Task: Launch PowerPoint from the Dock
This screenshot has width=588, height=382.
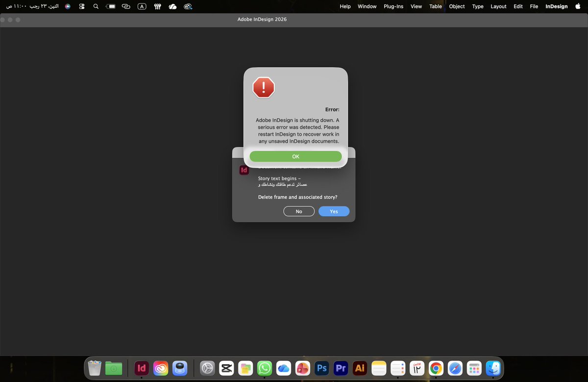Action: [303, 368]
